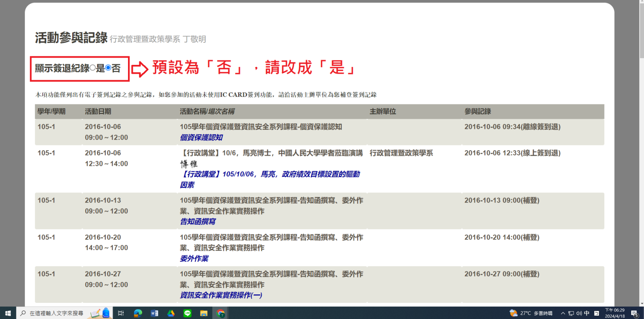Open the LINE app from the taskbar
Screen dimensions: 644x319
click(x=187, y=313)
